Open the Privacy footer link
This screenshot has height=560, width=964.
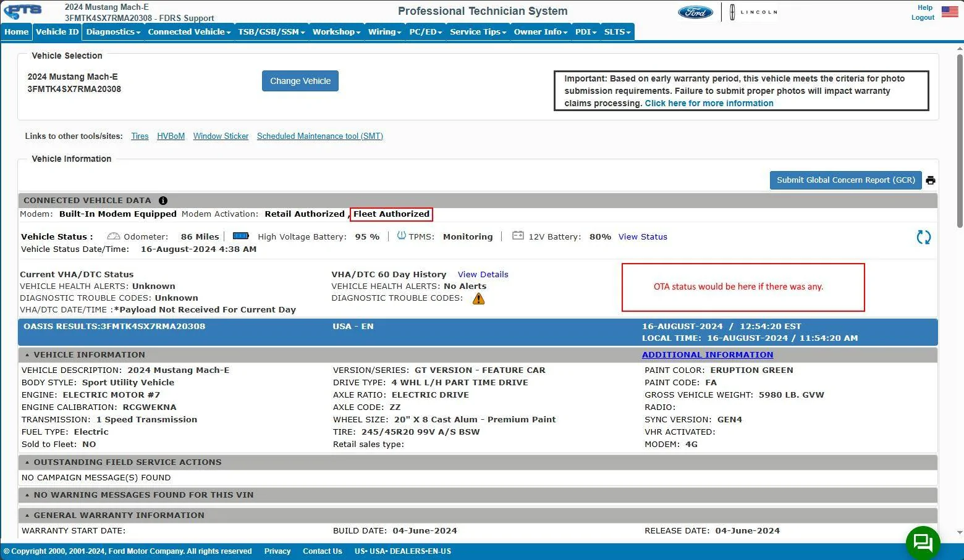(x=277, y=551)
